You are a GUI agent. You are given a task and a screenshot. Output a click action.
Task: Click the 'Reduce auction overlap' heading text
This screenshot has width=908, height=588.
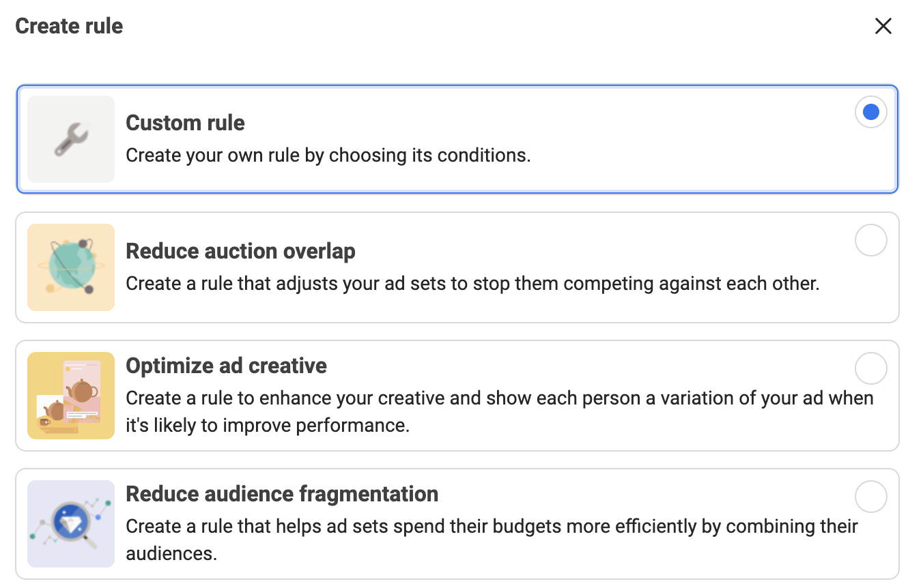tap(240, 251)
